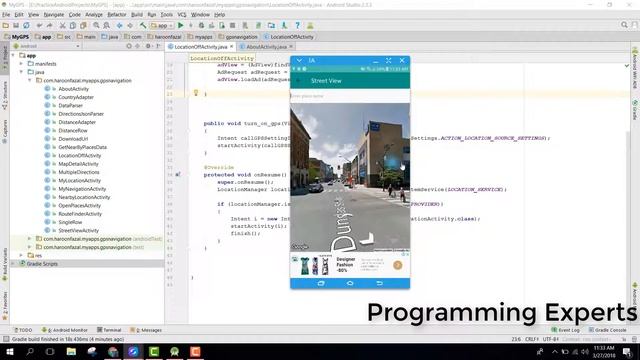Select NearbyLocationActivity in project tree

(84, 197)
